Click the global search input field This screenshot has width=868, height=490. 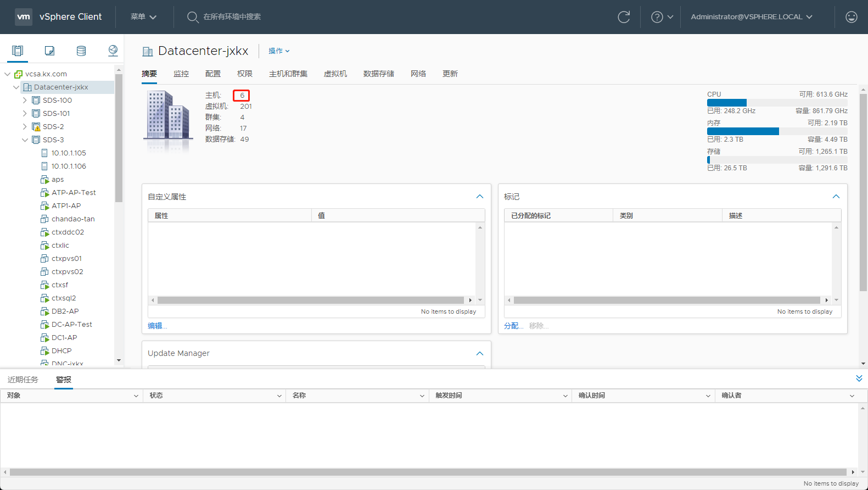pos(232,17)
